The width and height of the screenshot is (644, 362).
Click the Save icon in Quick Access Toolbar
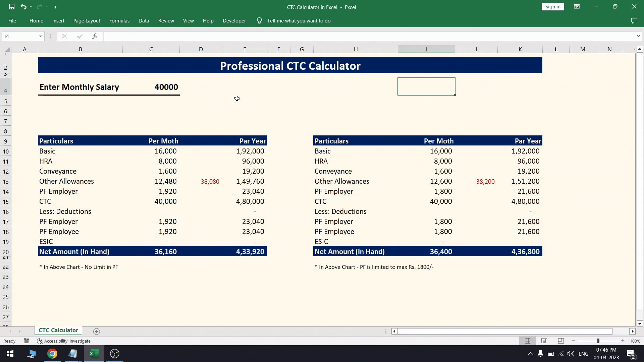click(11, 7)
